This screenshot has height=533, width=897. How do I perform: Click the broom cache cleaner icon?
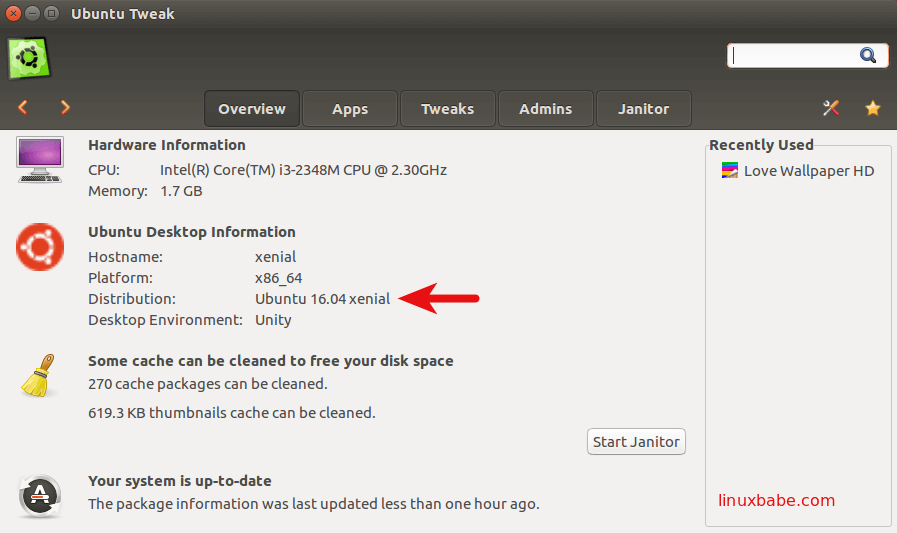(38, 376)
